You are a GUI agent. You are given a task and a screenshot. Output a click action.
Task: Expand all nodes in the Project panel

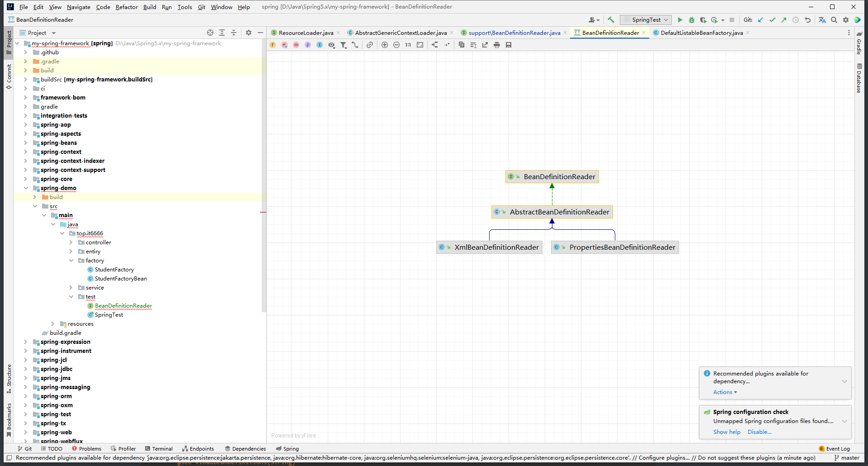(222, 33)
